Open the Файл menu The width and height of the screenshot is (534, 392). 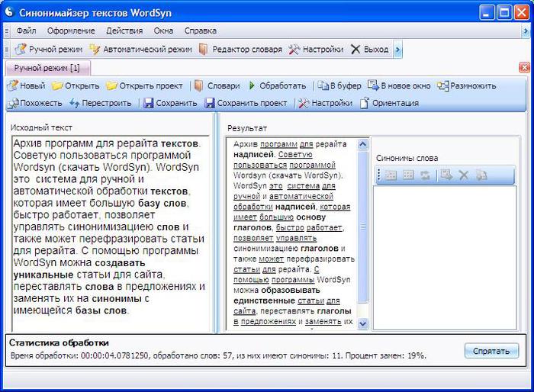(x=26, y=31)
